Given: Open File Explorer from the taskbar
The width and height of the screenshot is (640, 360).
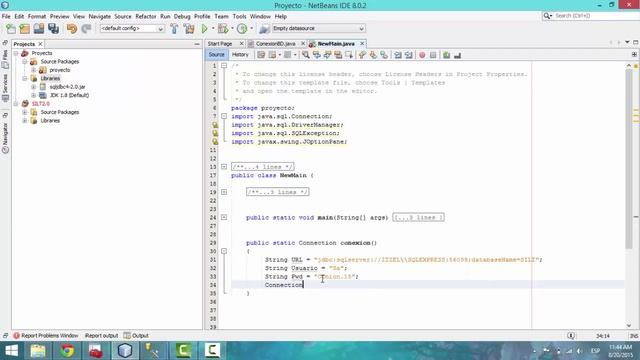Looking at the screenshot, I should [38, 351].
